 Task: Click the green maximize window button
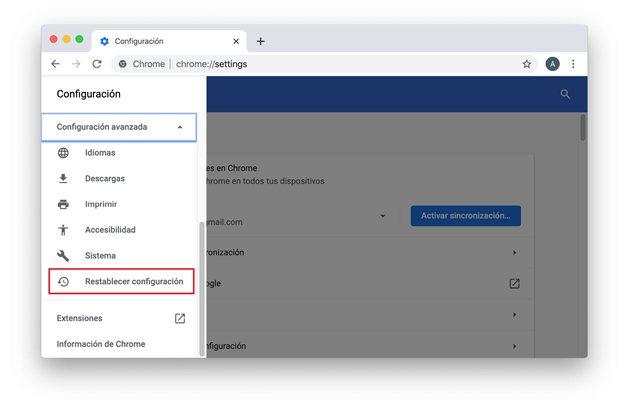(x=80, y=39)
